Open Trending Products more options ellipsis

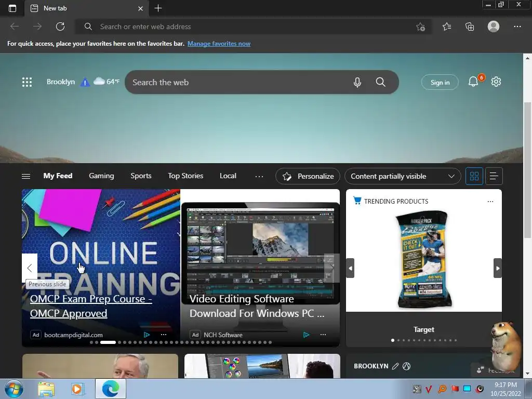tap(490, 202)
